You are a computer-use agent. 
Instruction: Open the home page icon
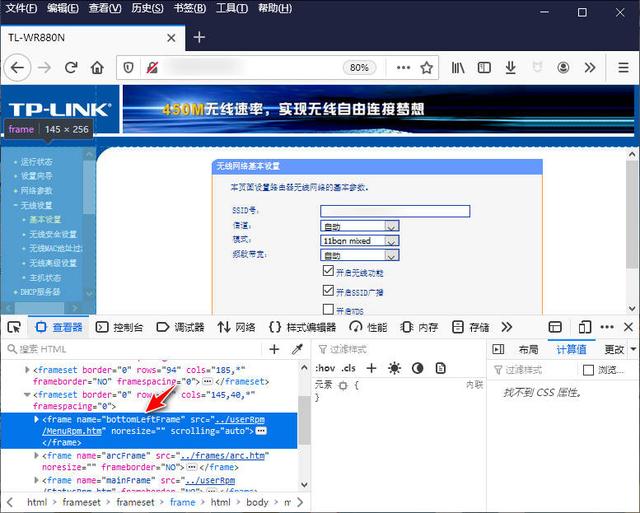(97, 67)
